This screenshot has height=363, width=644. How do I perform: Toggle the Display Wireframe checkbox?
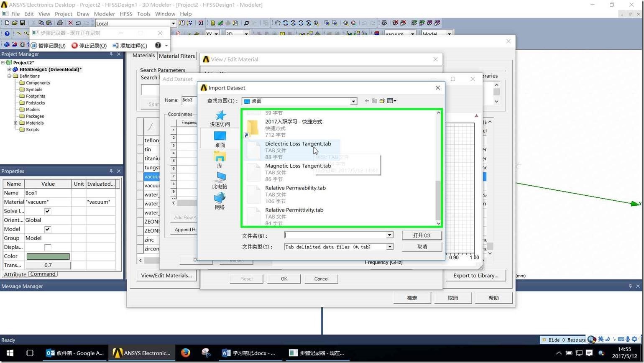pyautogui.click(x=48, y=247)
